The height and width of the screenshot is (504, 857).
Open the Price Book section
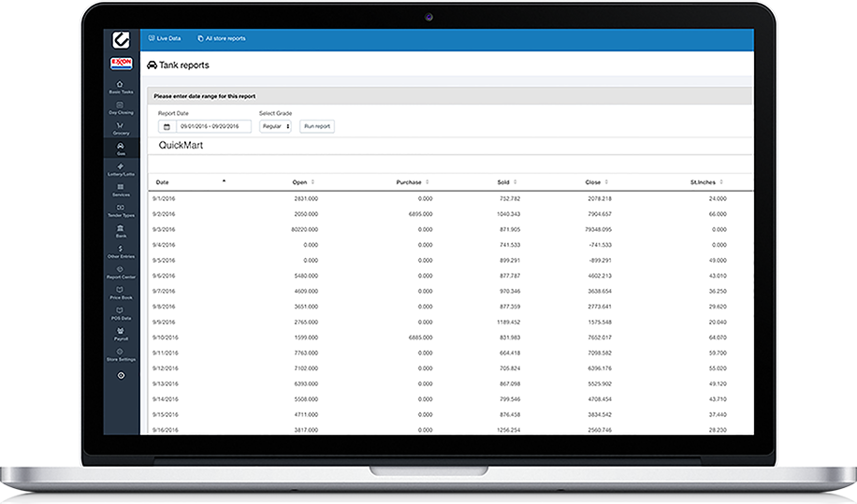coord(121,294)
